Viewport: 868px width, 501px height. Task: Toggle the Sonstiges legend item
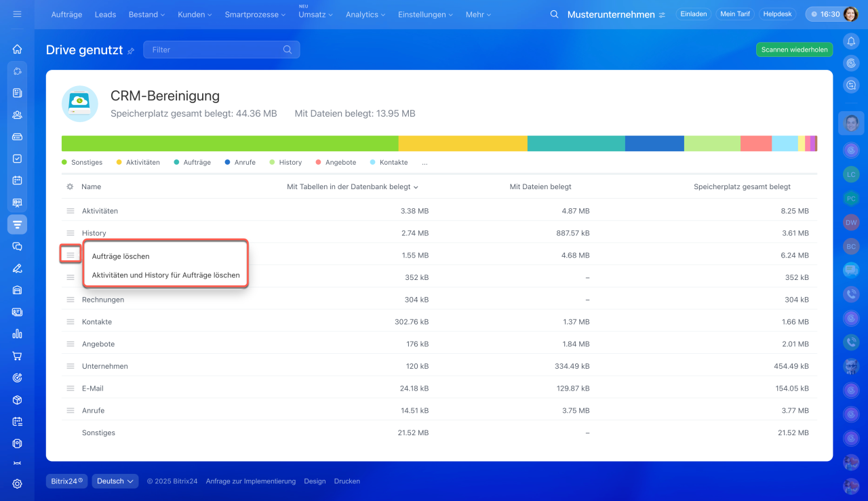point(81,163)
